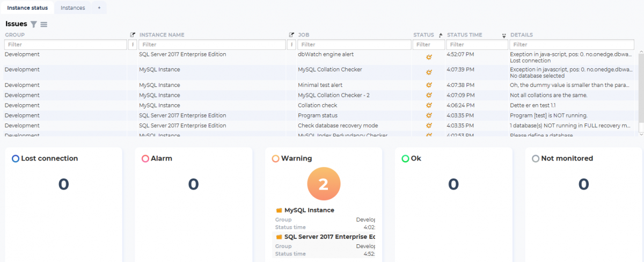Open small dropdown beside Group filter box
The image size is (644, 262).
coord(132,45)
